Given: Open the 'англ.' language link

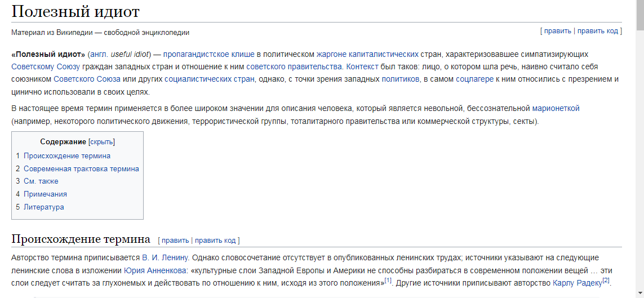Looking at the screenshot, I should (x=99, y=54).
